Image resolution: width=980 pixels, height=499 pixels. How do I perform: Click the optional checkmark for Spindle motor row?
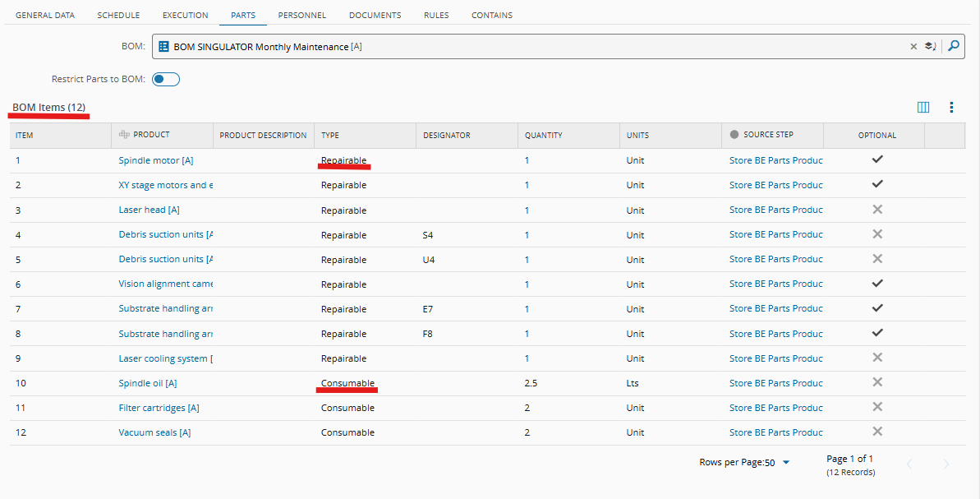tap(877, 159)
